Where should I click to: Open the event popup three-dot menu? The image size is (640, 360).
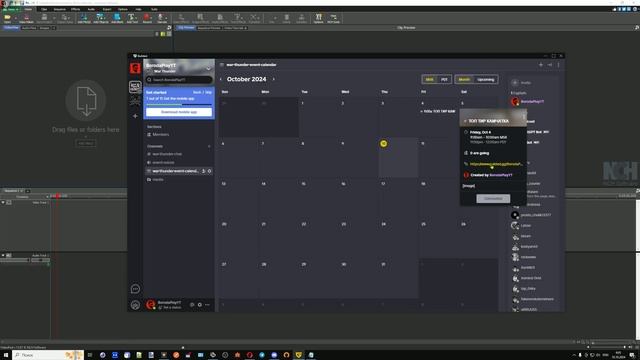(x=524, y=117)
